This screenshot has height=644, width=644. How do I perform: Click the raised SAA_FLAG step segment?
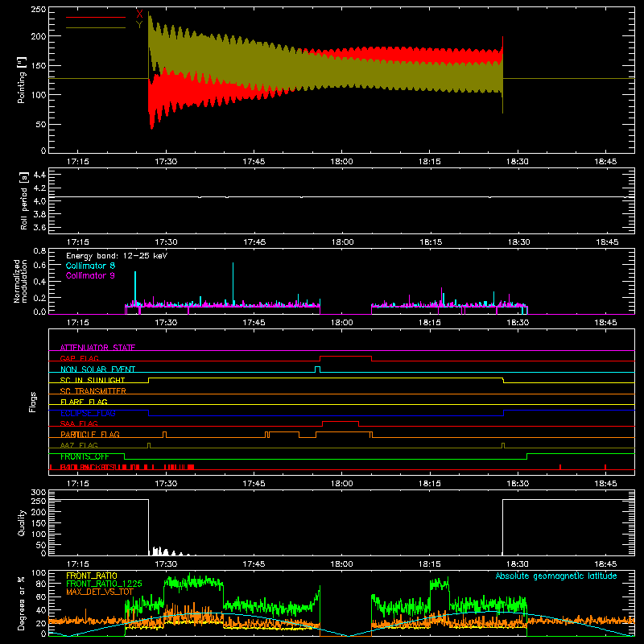341,422
